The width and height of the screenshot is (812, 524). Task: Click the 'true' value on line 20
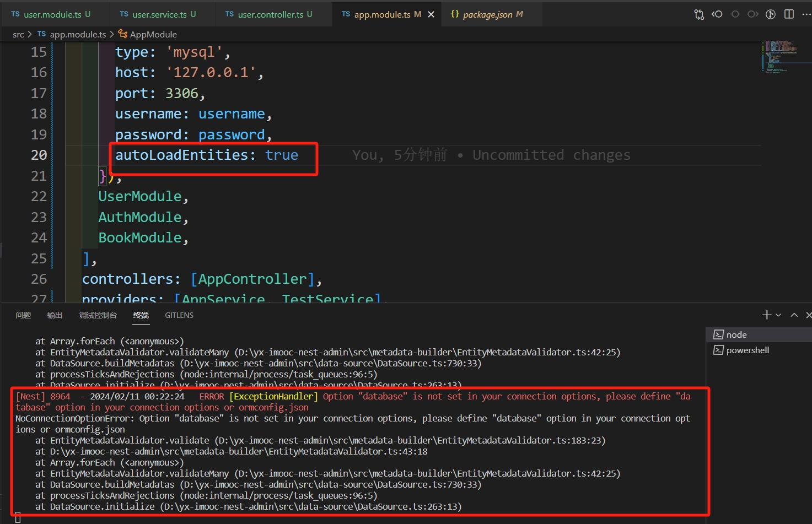(x=282, y=155)
